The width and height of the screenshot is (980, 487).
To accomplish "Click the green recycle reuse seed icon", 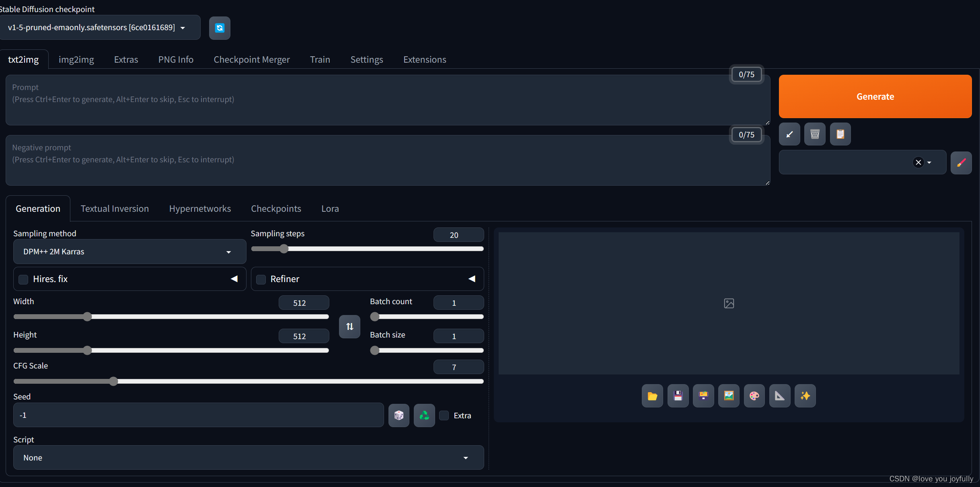I will [x=424, y=415].
